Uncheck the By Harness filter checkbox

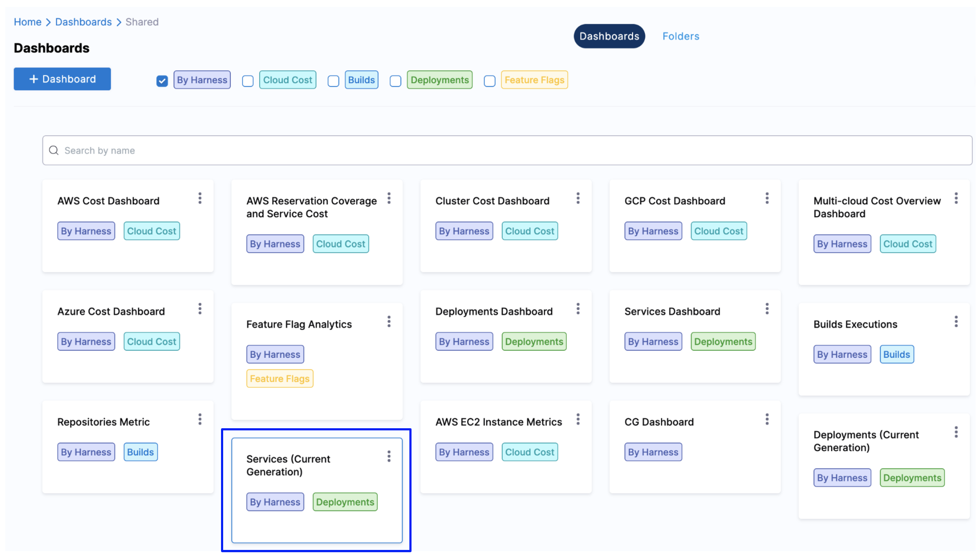click(162, 81)
